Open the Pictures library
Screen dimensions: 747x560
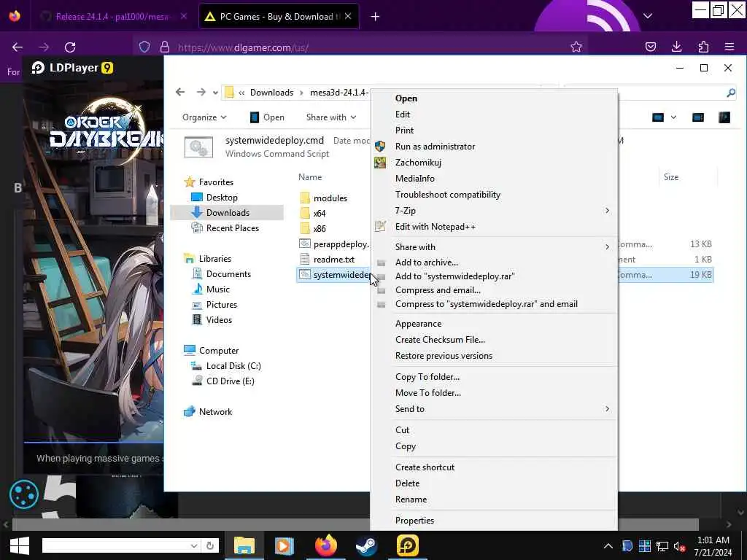pos(222,305)
